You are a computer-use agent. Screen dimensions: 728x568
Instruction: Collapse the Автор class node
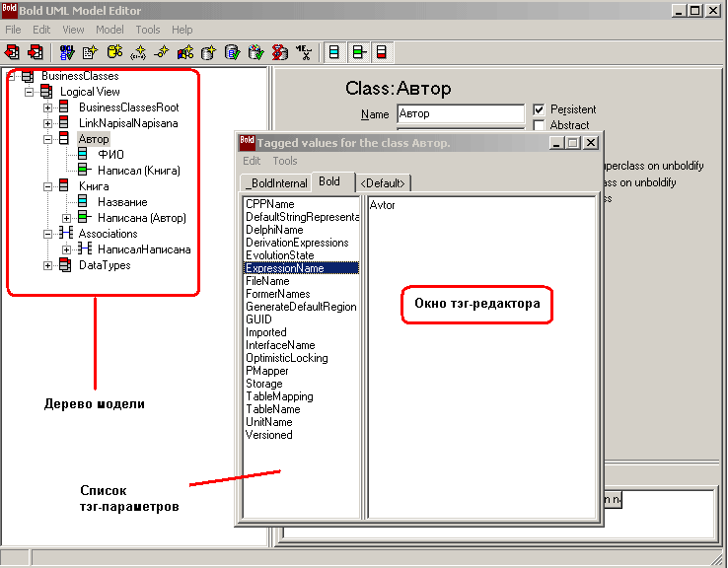pos(47,139)
